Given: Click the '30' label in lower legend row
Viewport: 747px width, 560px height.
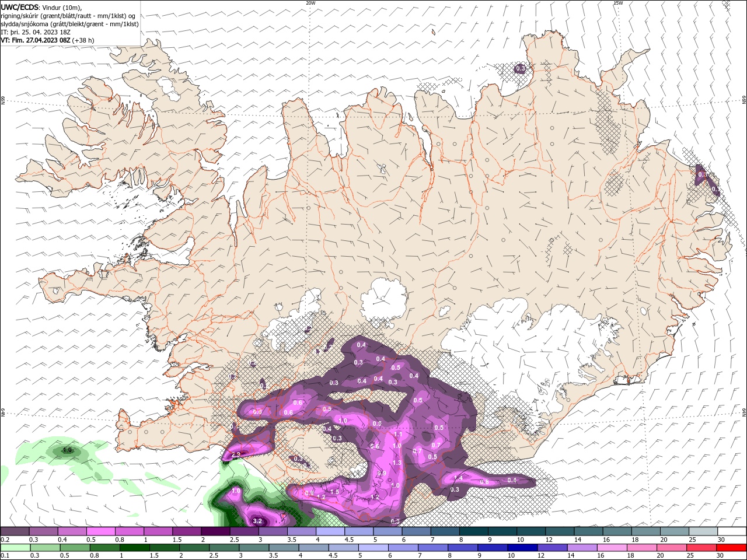Looking at the screenshot, I should (x=719, y=556).
